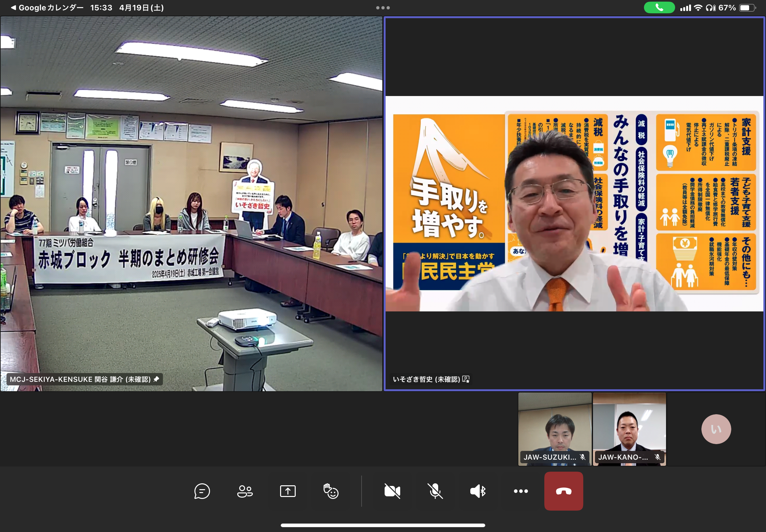Unmute the microphone
766x532 pixels.
(x=435, y=491)
